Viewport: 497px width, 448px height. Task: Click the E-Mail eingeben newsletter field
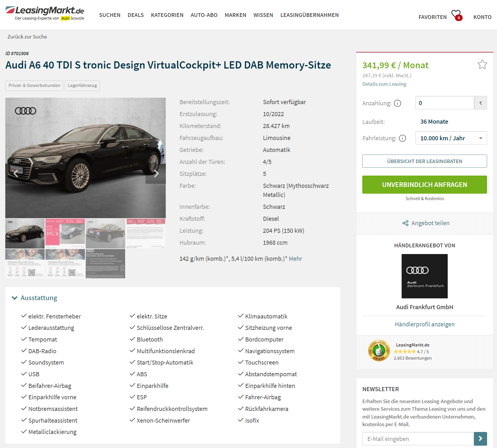point(418,439)
